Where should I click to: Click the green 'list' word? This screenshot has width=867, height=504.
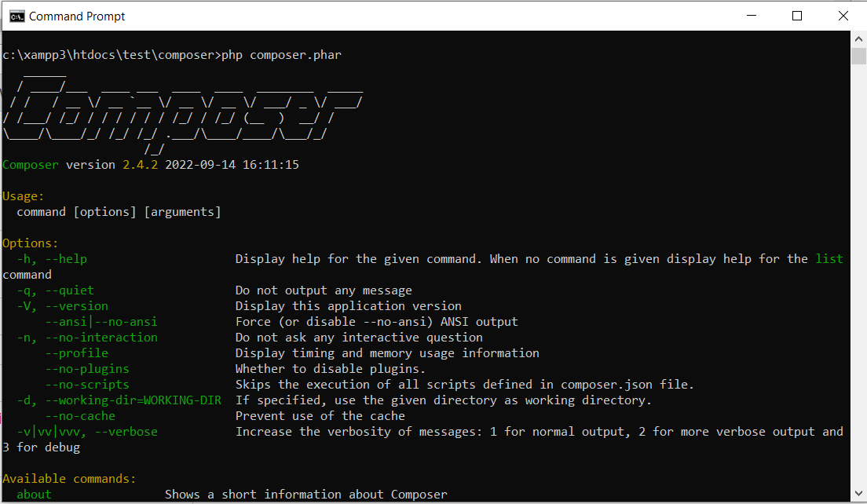[829, 259]
